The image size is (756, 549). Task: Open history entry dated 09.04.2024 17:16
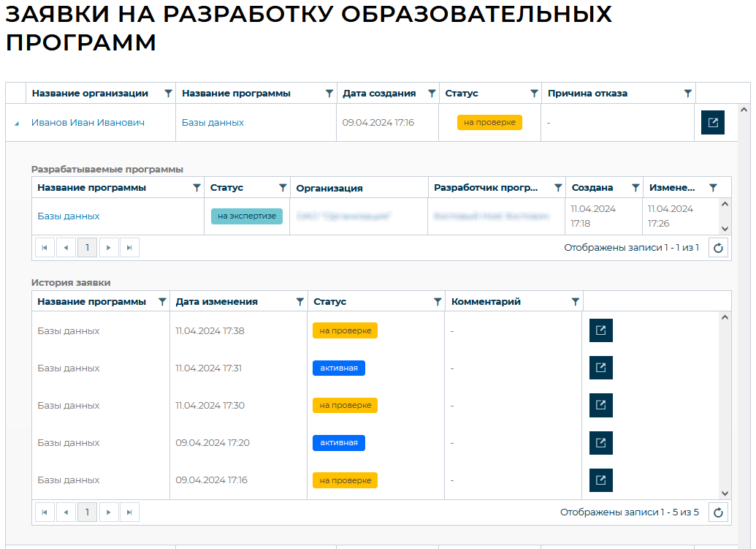(600, 480)
